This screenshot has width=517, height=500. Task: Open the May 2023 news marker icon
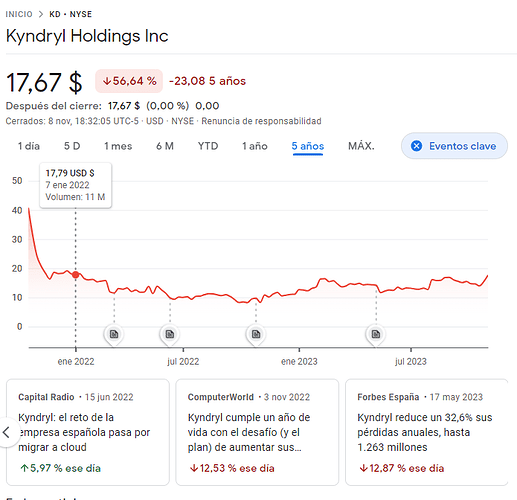pyautogui.click(x=376, y=334)
